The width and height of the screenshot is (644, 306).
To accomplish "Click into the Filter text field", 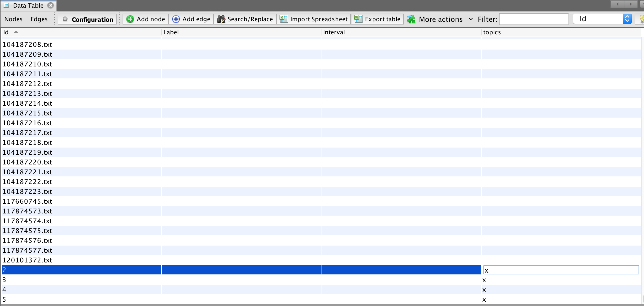I will coord(534,19).
